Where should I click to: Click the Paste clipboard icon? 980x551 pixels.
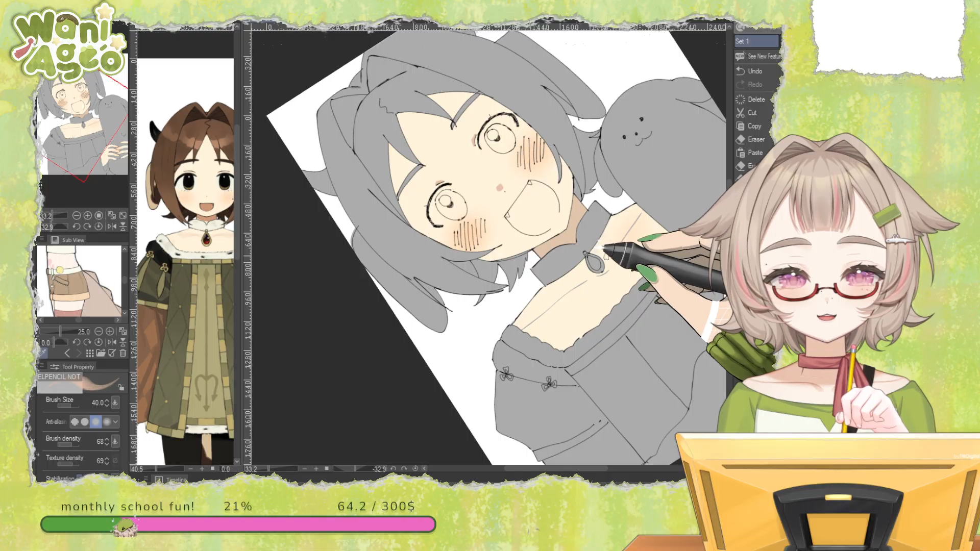point(741,153)
